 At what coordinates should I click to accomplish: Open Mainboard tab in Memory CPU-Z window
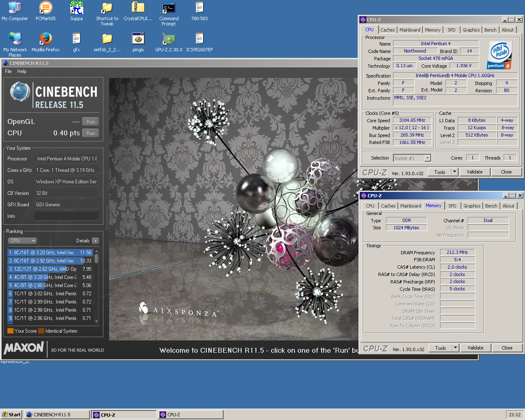[x=411, y=206]
